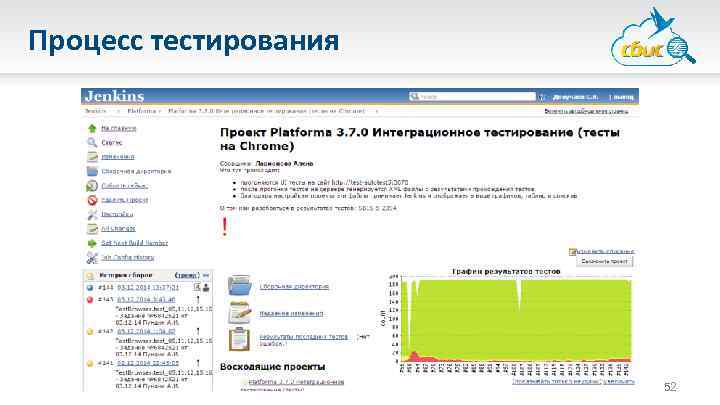Click the red prohibited delete-project icon
Screen dimensions: 720x405
click(x=92, y=200)
